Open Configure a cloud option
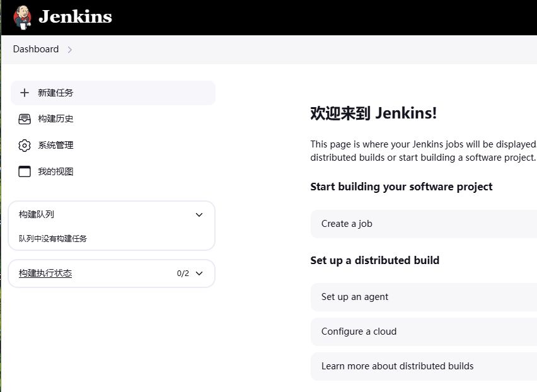The height and width of the screenshot is (392, 537). pyautogui.click(x=422, y=331)
